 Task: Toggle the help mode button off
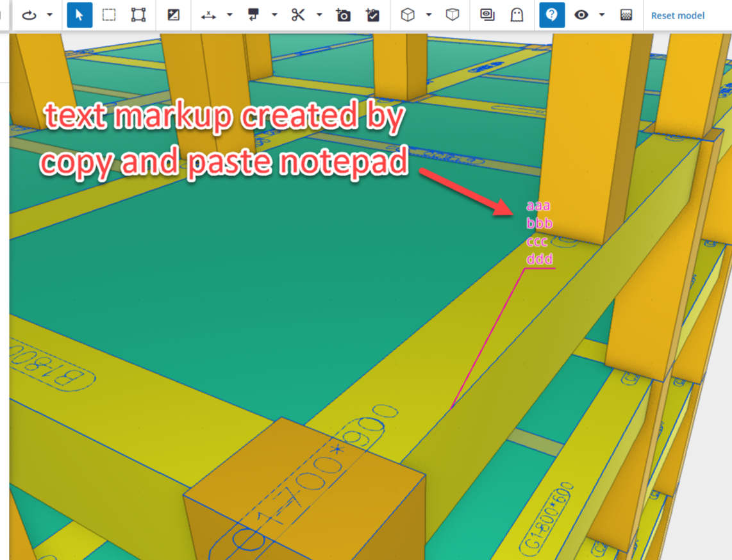(552, 15)
